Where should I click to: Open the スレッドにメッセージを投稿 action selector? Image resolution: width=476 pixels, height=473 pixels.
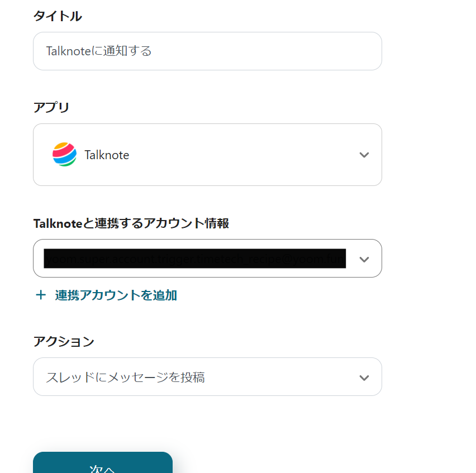point(207,376)
